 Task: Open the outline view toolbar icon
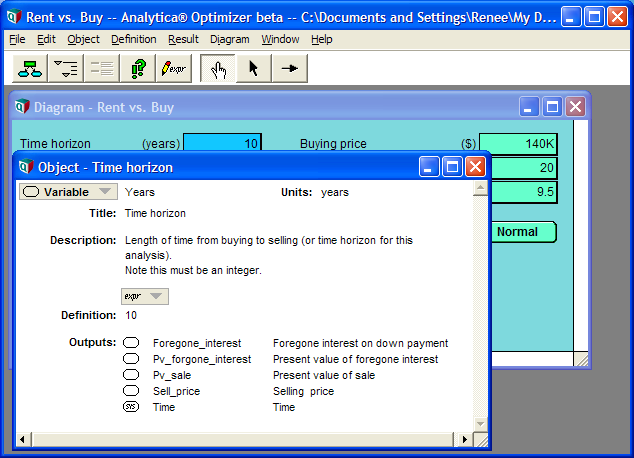tap(66, 68)
